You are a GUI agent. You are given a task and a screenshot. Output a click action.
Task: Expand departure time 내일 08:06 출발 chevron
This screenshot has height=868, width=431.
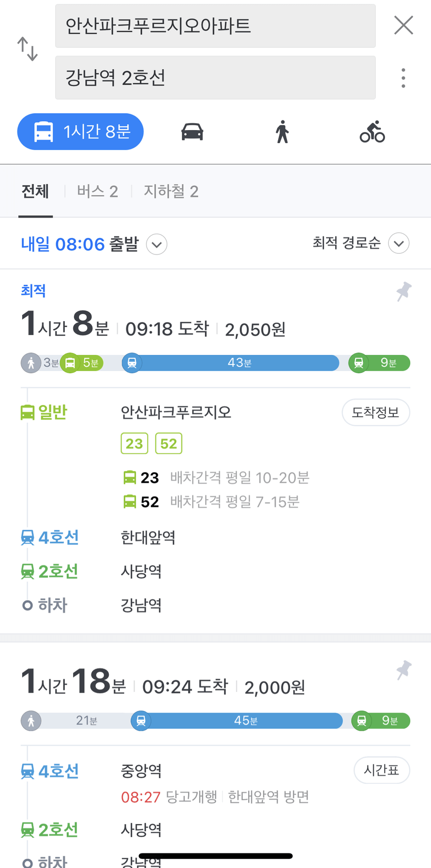[x=157, y=244]
